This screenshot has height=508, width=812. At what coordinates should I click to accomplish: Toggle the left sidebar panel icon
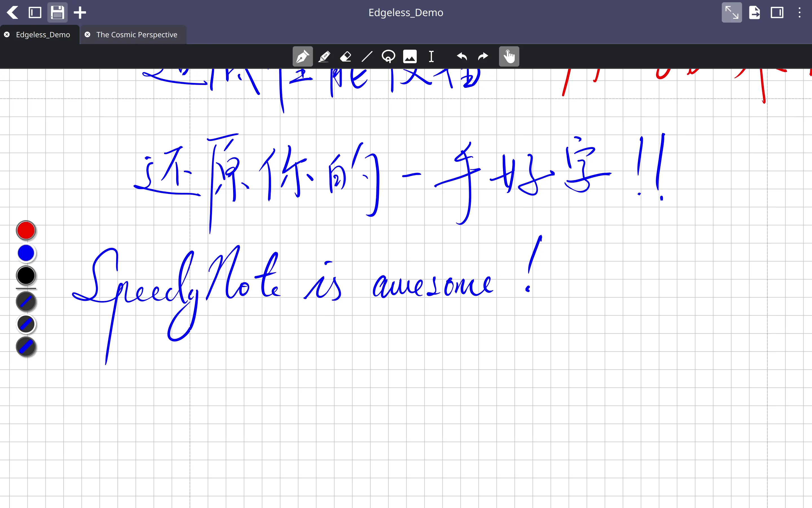(35, 13)
